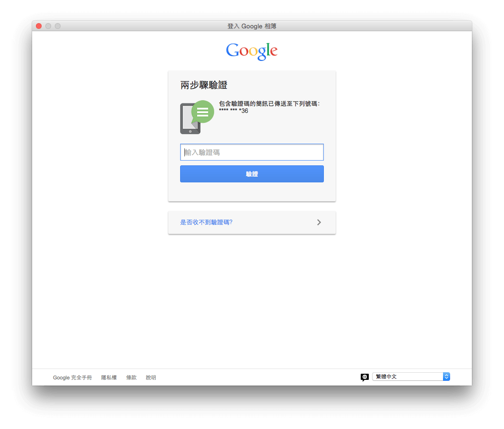Click the speech bubble icon near the language selector
The width and height of the screenshot is (504, 429).
tap(365, 377)
